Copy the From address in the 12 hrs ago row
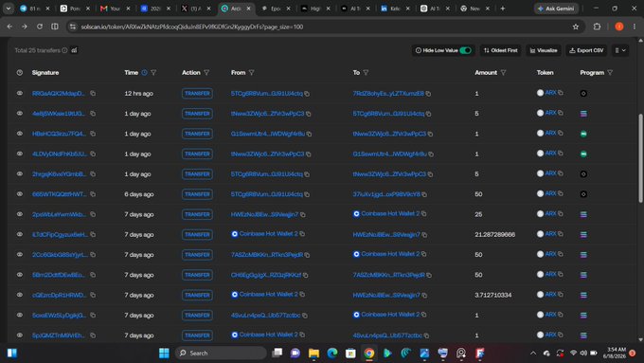 [307, 94]
